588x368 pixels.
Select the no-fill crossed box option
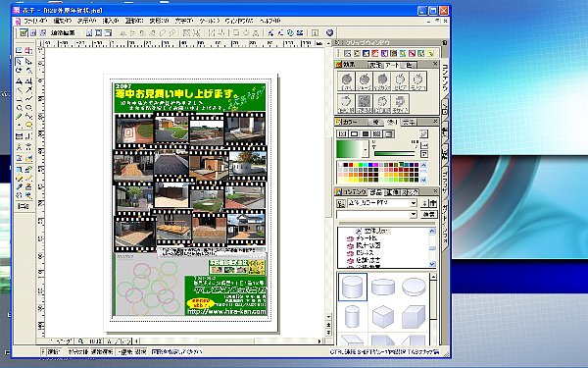342,134
